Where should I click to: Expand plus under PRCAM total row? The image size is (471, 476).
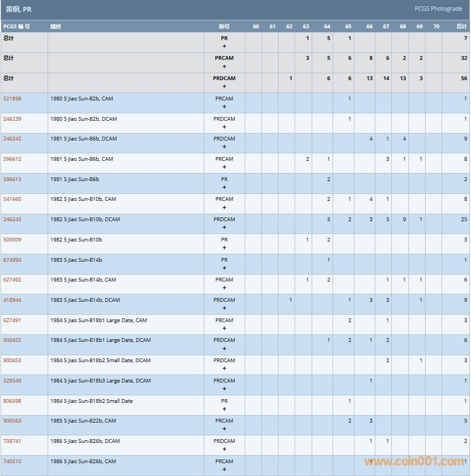click(x=224, y=67)
